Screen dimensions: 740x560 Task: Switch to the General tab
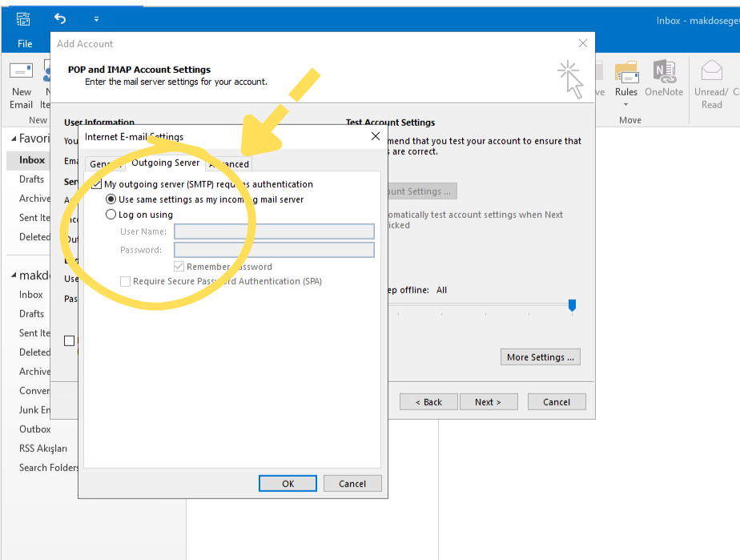[x=105, y=164]
